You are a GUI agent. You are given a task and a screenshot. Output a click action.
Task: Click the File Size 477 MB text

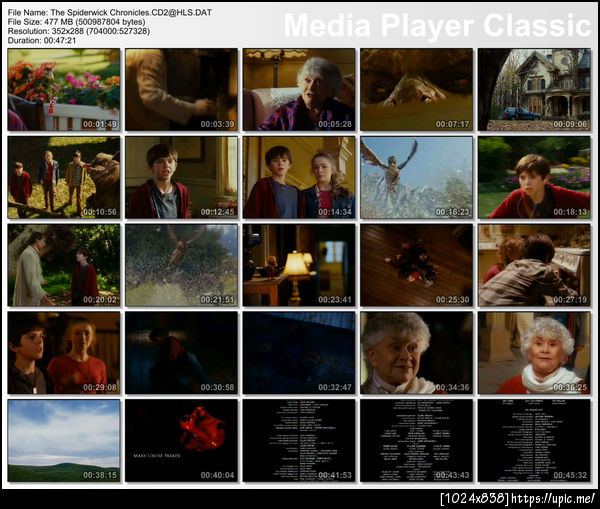tap(77, 22)
